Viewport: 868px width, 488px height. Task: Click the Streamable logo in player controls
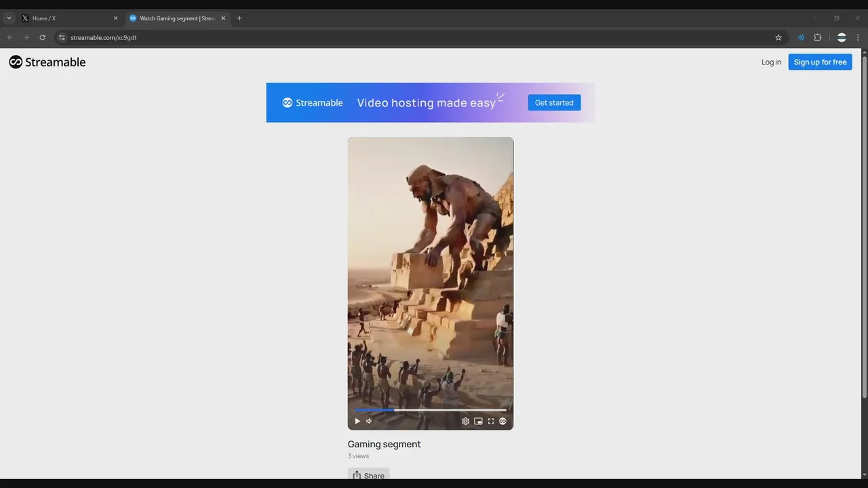pos(502,421)
